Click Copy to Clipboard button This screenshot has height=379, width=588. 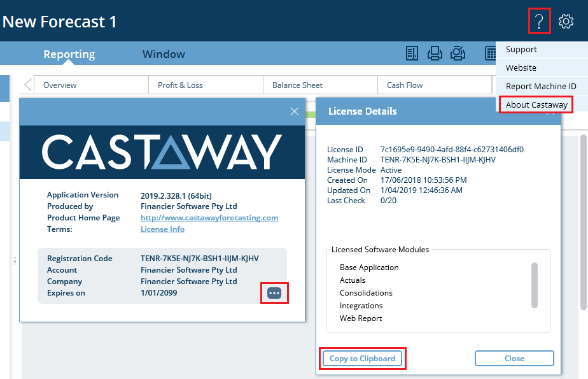click(362, 359)
